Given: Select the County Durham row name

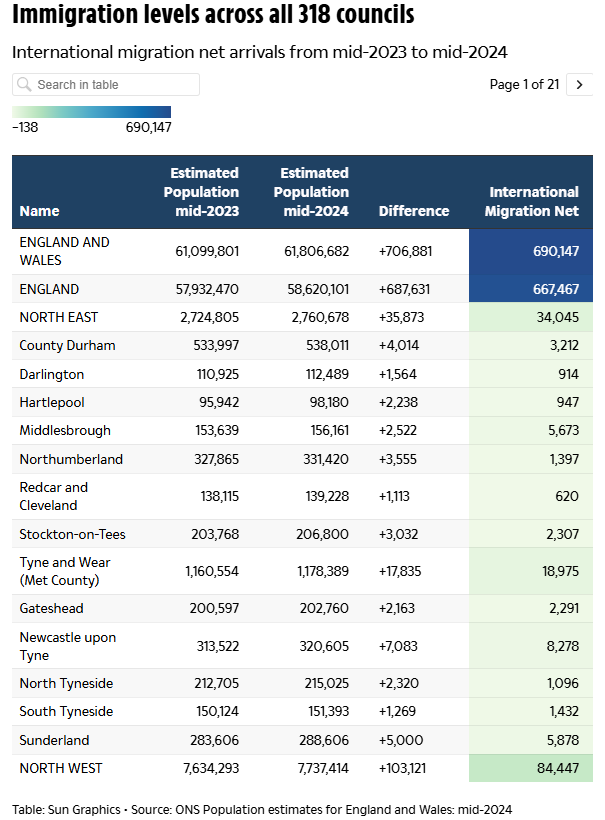Looking at the screenshot, I should point(67,346).
